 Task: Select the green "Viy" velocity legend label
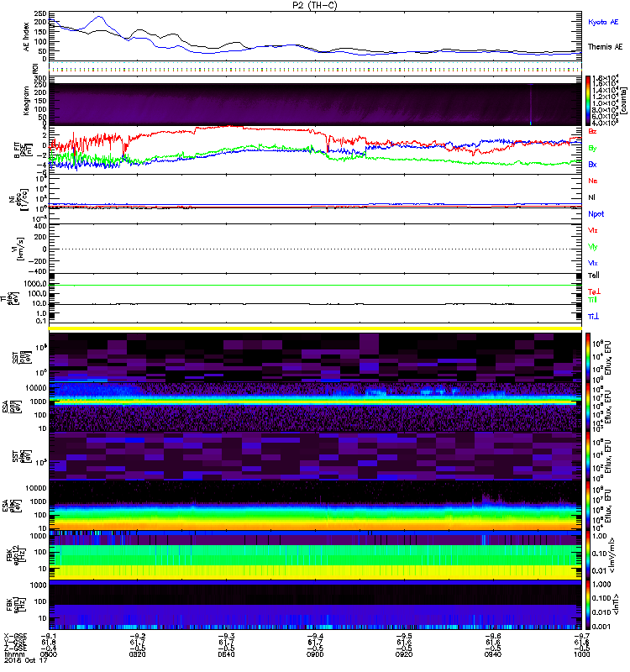593,247
